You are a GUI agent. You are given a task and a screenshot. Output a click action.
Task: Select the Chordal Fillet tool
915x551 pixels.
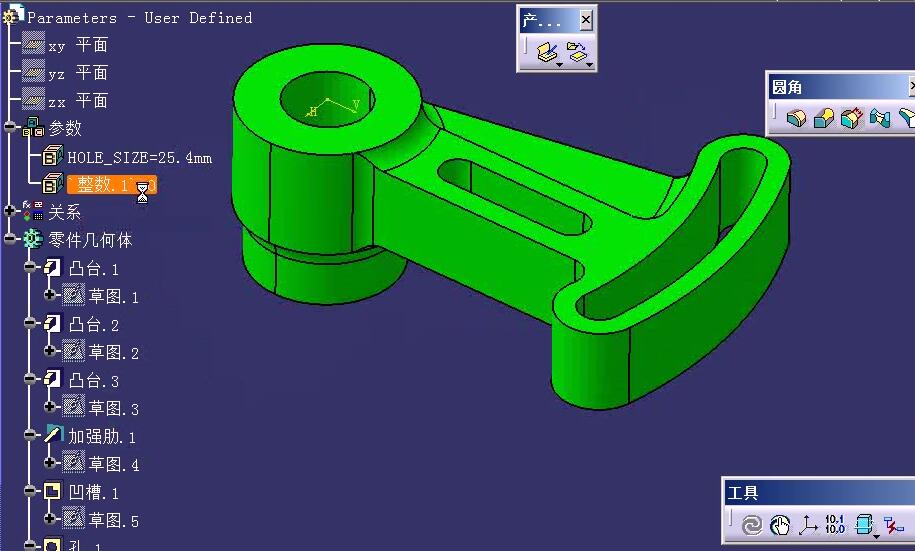851,117
